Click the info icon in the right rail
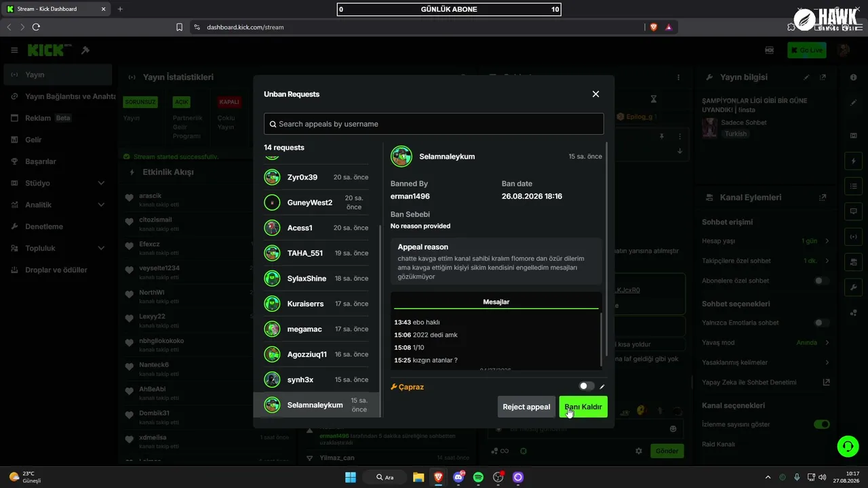868x488 pixels. point(853,77)
